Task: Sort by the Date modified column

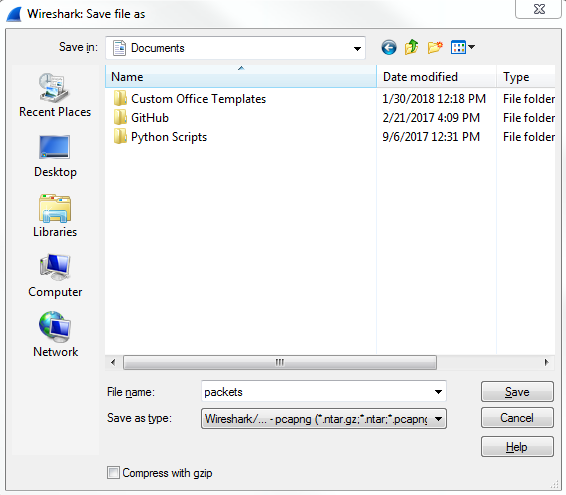Action: (436, 77)
